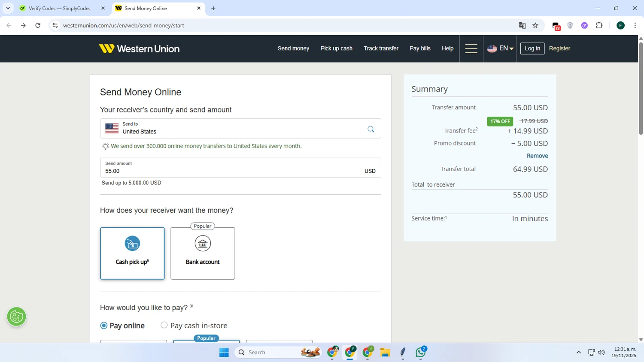The width and height of the screenshot is (644, 362).
Task: Open the red badge extension icon
Action: tap(556, 26)
